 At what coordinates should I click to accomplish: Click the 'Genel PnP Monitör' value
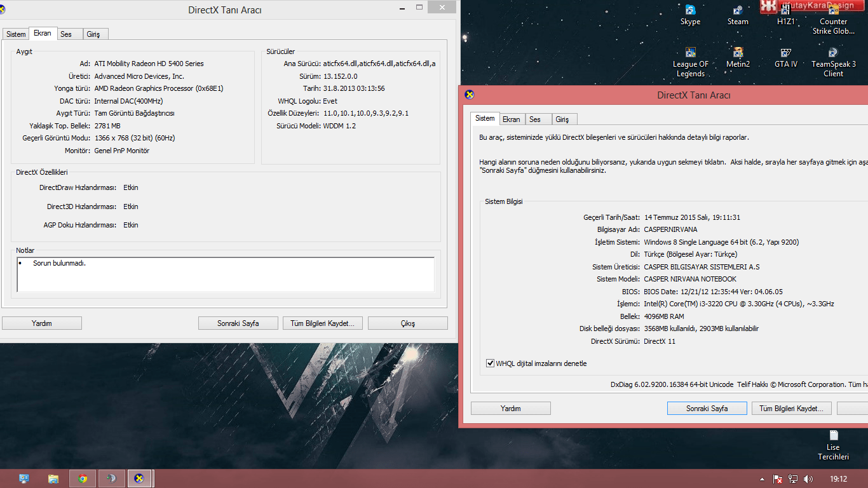(x=122, y=151)
